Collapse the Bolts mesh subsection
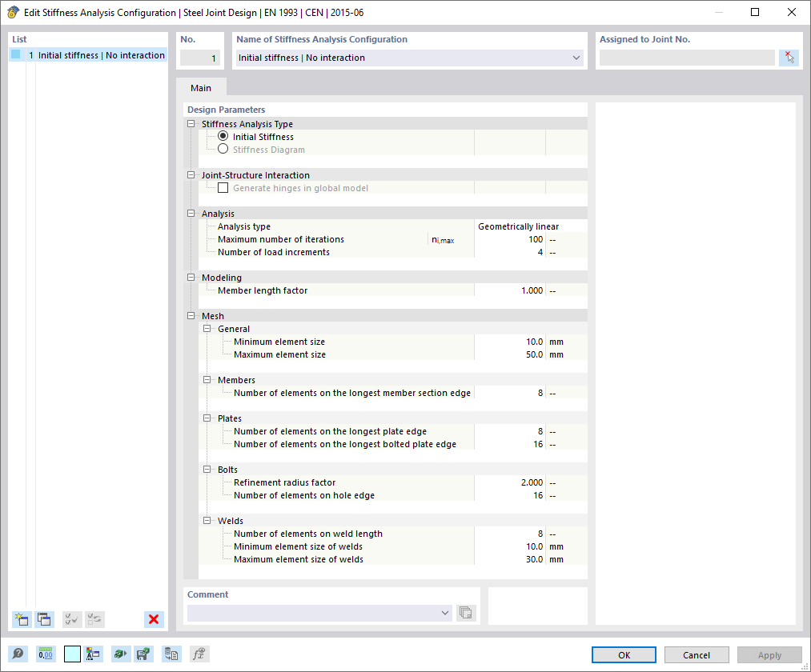This screenshot has height=672, width=811. (x=207, y=469)
